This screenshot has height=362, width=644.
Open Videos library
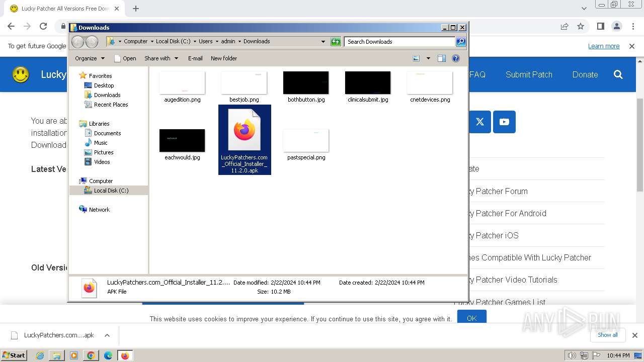102,162
